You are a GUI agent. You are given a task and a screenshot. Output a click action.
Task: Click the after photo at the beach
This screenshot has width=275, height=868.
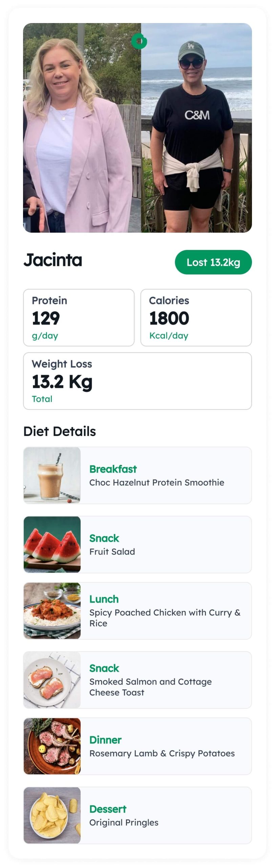pyautogui.click(x=196, y=127)
